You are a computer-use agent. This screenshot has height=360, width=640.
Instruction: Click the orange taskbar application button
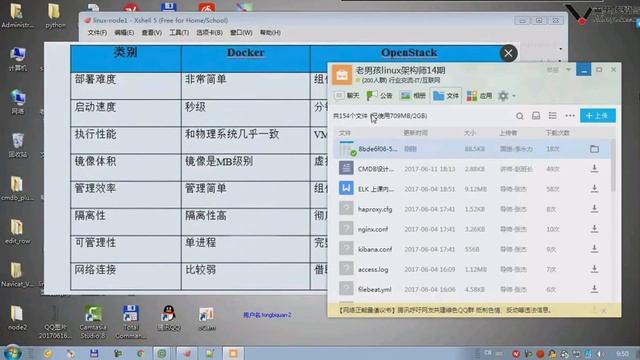click(x=233, y=353)
